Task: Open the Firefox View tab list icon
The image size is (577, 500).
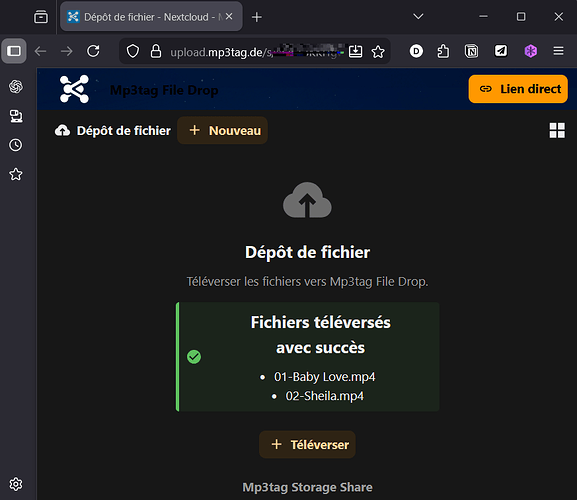Action: [x=41, y=17]
